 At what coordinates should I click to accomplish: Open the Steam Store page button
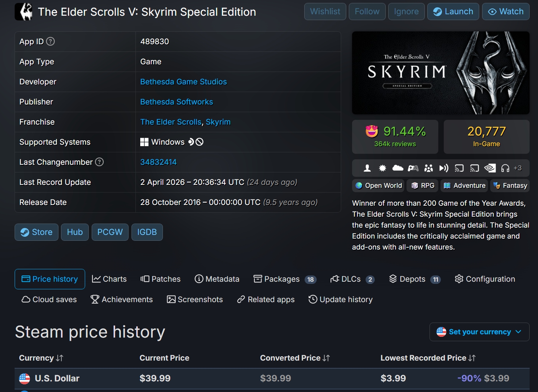(37, 232)
